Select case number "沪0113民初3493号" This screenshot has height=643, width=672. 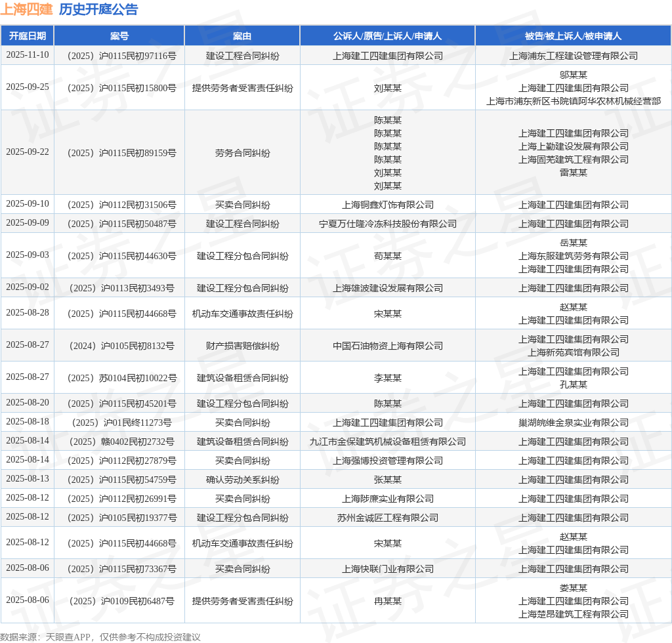point(121,288)
